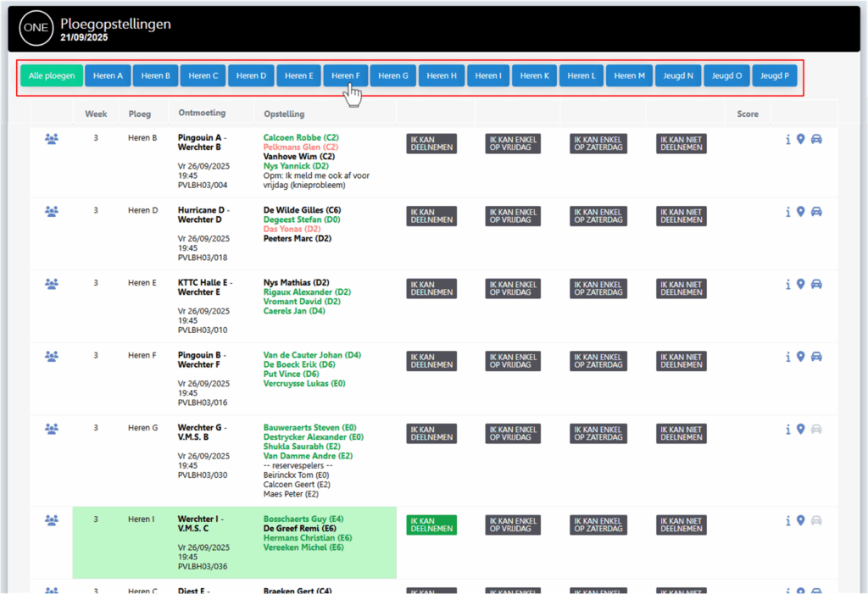Click player name Calcoen Robbe (C2)
Screen dimensions: 868x594
coord(300,136)
